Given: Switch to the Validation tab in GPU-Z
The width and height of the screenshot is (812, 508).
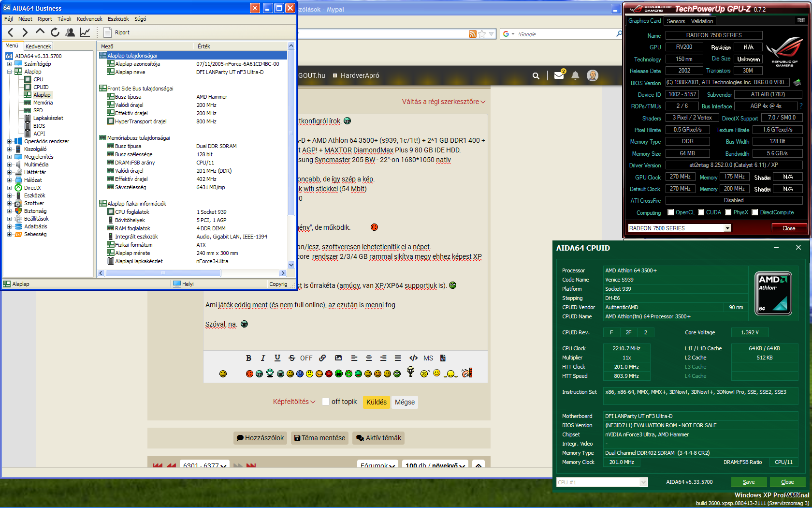Looking at the screenshot, I should coord(702,21).
